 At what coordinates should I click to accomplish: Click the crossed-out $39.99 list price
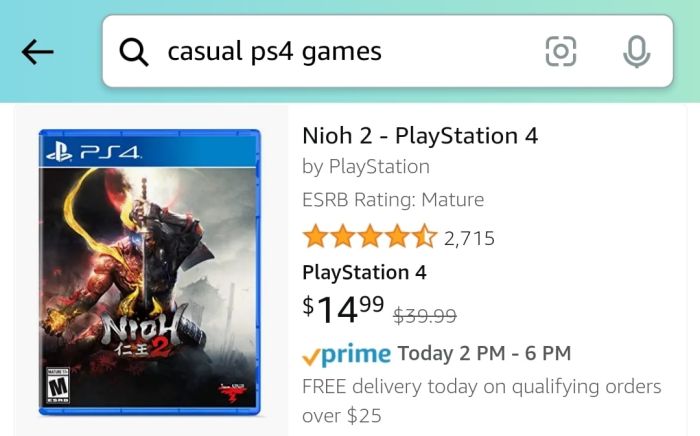(x=424, y=316)
